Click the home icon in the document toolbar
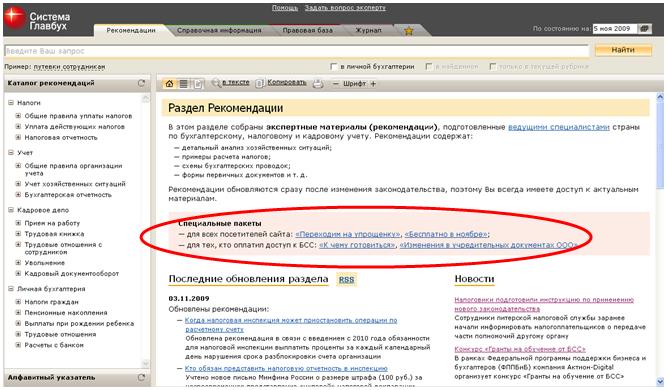The image size is (667, 390). click(x=169, y=84)
